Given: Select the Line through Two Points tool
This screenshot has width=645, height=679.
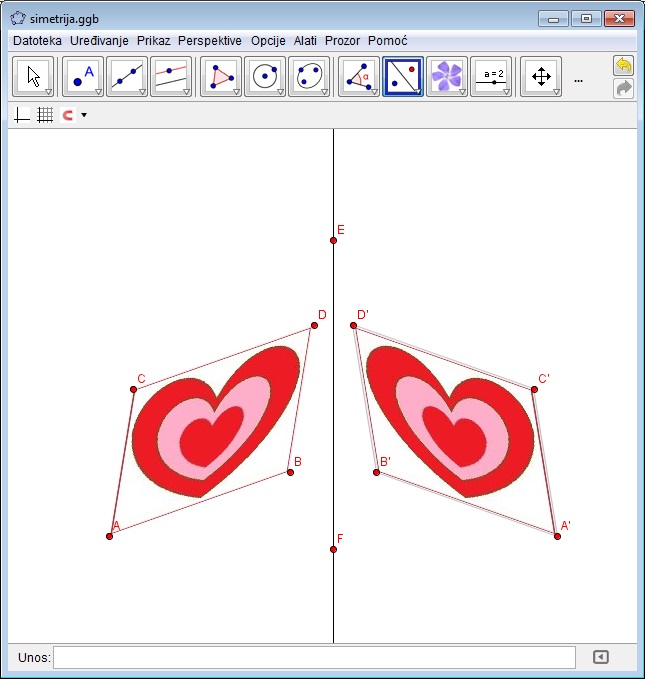Looking at the screenshot, I should (127, 76).
